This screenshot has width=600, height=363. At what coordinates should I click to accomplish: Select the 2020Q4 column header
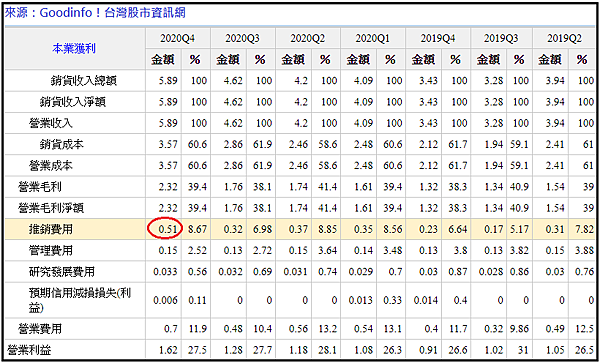178,38
